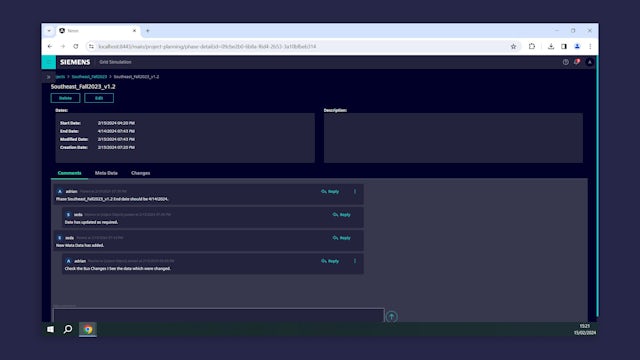Click the Delete button
The height and width of the screenshot is (360, 640).
point(65,98)
